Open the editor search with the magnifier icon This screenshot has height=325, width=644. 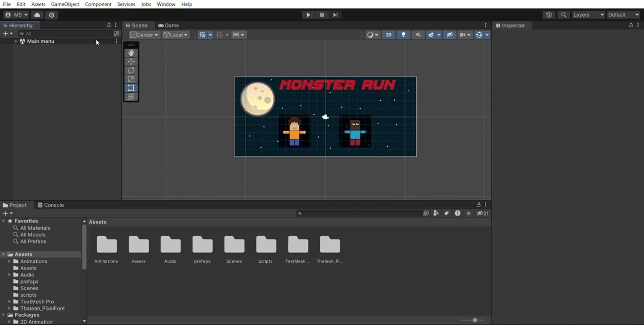563,15
